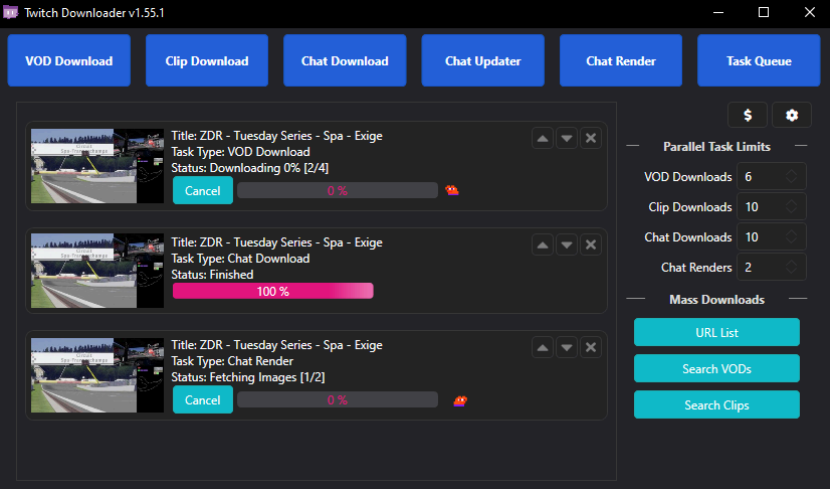Click the Parallel Task Limits heading
Screen dimensions: 830x489
pos(717,147)
